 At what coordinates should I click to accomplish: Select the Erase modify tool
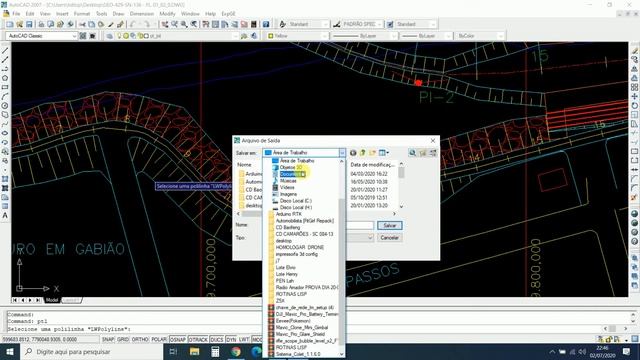[635, 51]
